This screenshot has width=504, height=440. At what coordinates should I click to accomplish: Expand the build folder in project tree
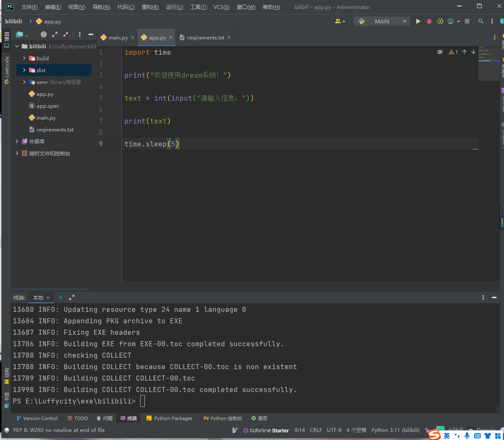click(x=24, y=58)
